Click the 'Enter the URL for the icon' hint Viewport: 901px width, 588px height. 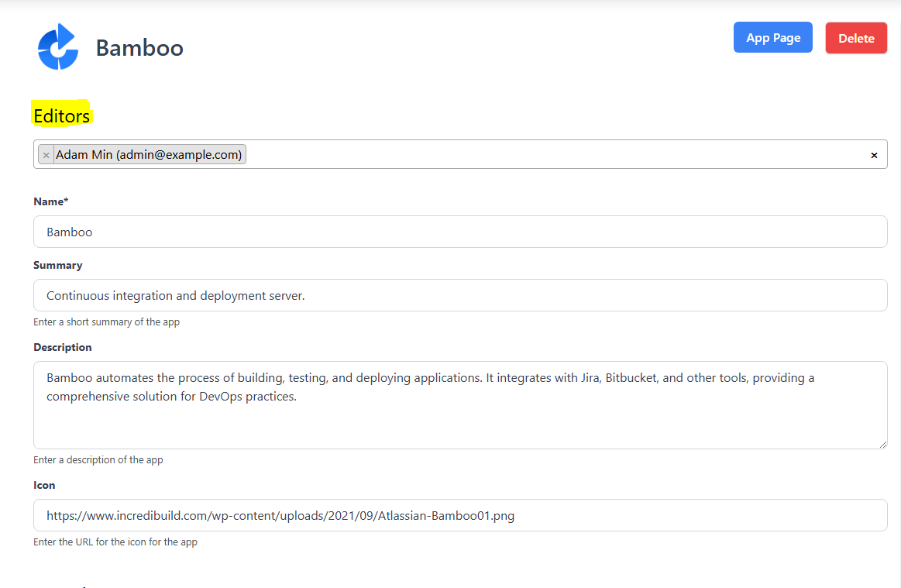(115, 542)
